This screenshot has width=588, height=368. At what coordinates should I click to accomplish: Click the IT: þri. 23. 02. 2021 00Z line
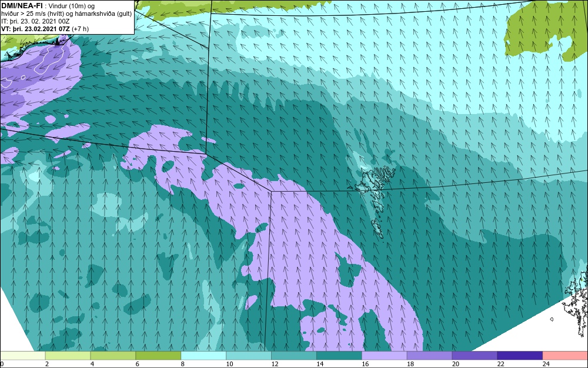click(x=35, y=21)
